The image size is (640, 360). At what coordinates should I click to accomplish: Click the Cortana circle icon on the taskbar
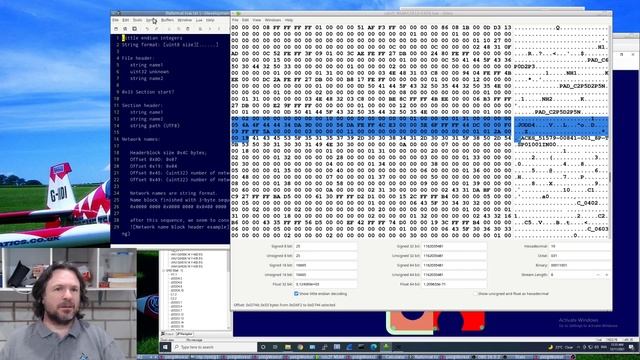263,347
